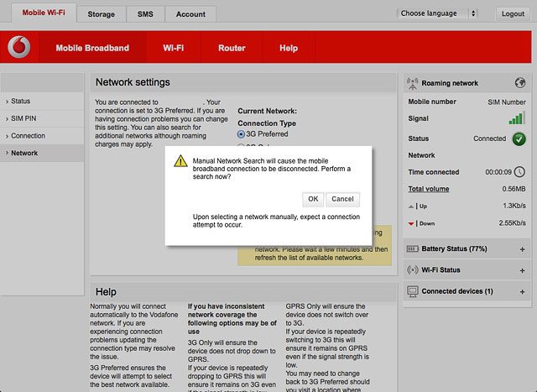Expand the Battery Status panel

(522, 249)
